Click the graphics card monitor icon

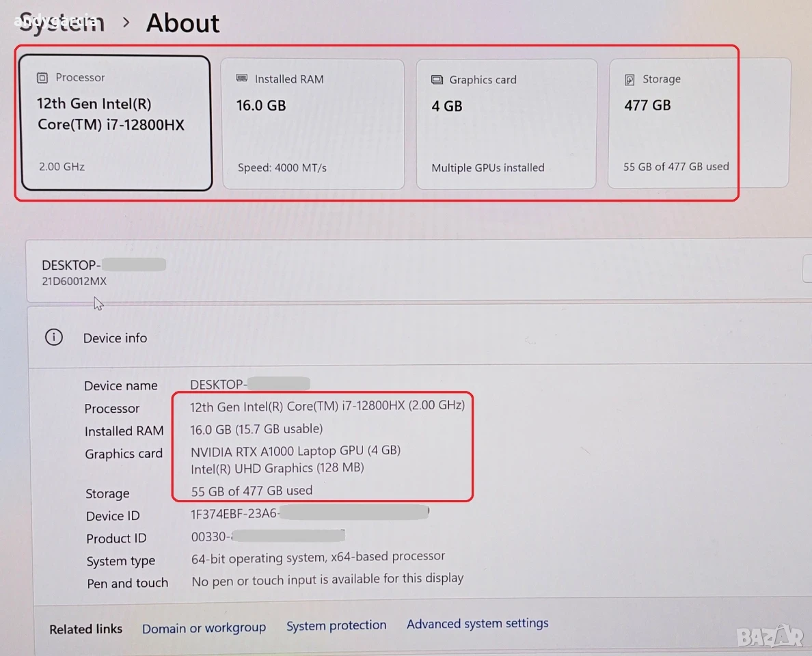[x=437, y=80]
